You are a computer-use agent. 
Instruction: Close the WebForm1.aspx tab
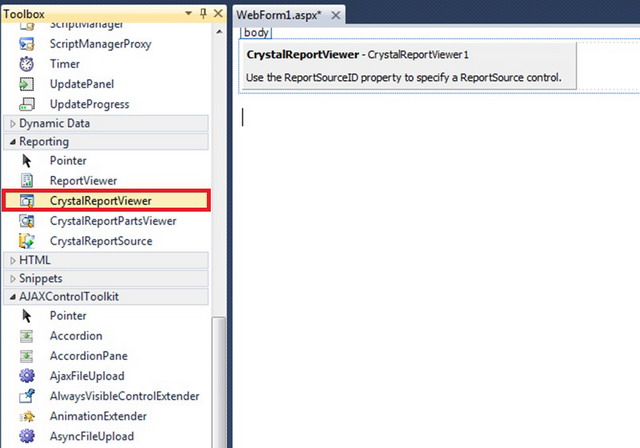pos(336,16)
